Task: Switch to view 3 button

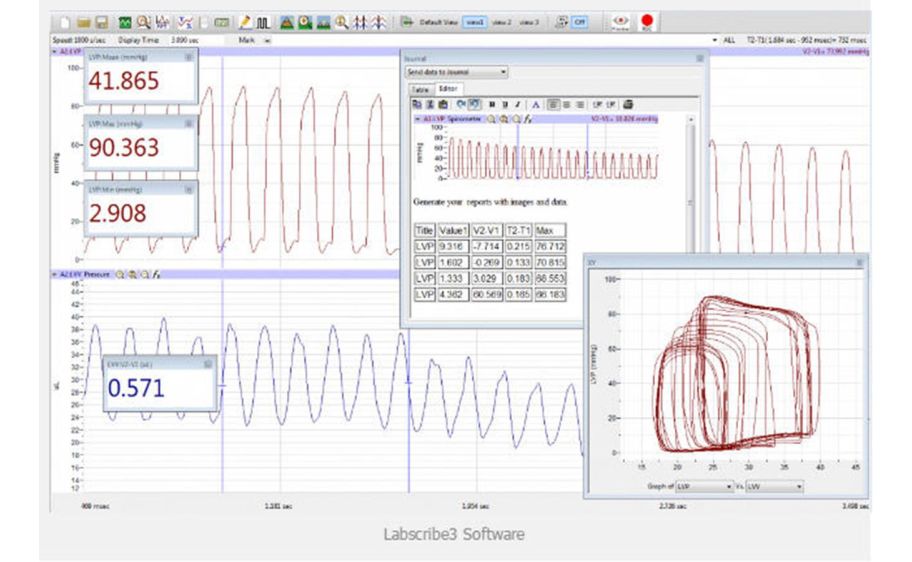Action: pyautogui.click(x=530, y=21)
